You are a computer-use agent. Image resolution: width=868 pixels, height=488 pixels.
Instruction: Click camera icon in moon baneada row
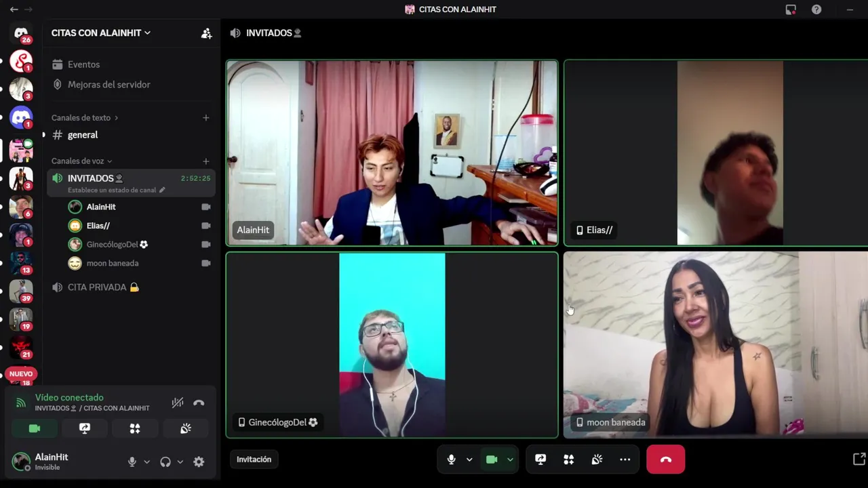206,263
